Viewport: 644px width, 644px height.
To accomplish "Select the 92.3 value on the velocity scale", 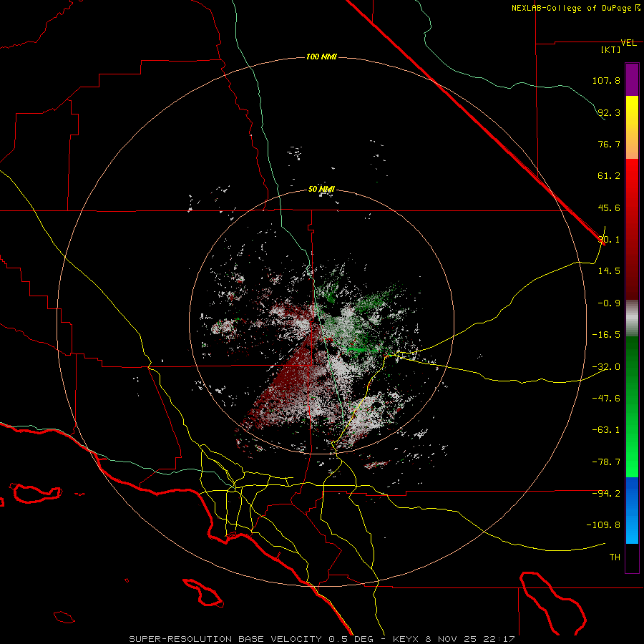I will coord(609,112).
